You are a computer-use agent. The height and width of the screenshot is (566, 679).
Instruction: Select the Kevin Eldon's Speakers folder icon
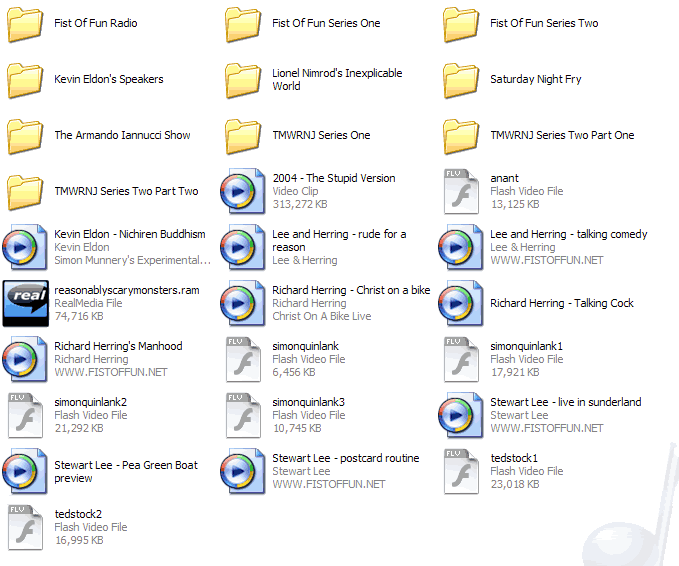25,81
